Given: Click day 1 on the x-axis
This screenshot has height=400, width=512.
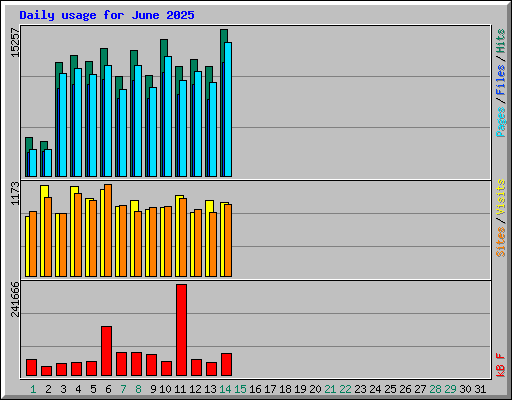Looking at the screenshot, I should [33, 389].
